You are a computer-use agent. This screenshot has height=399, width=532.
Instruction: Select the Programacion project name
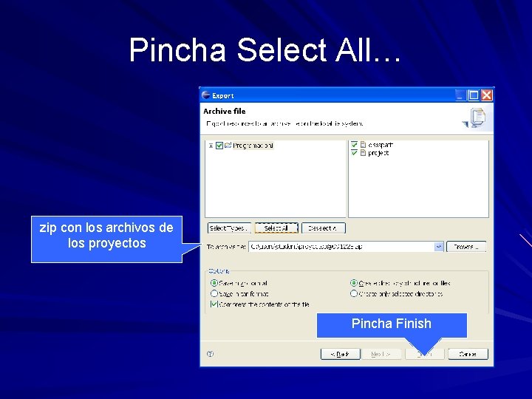tap(253, 146)
